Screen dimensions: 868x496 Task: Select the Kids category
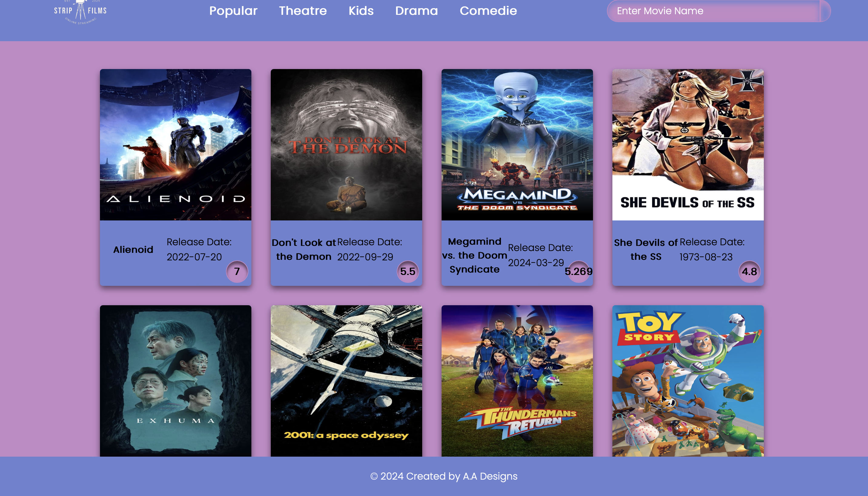point(361,11)
